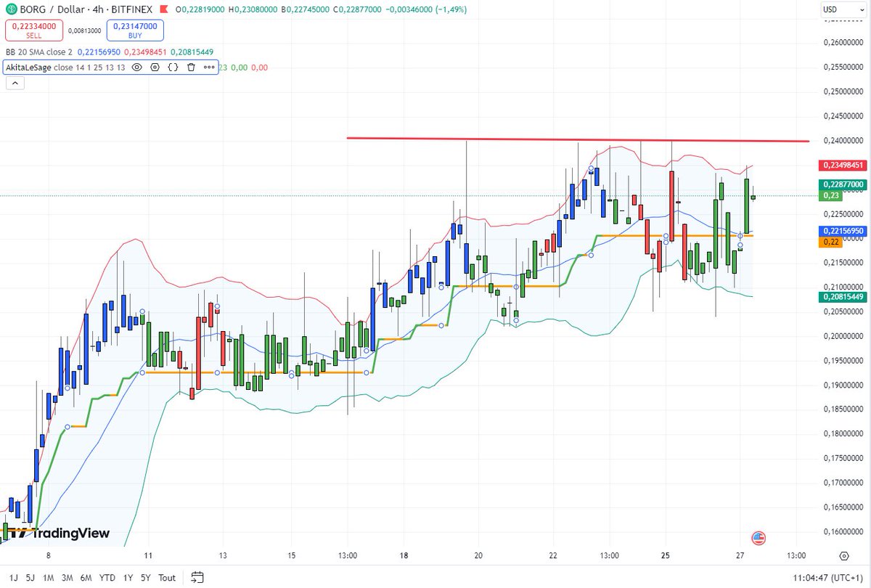Click date label 18 on time axis
The height and width of the screenshot is (588, 871).
coord(404,556)
